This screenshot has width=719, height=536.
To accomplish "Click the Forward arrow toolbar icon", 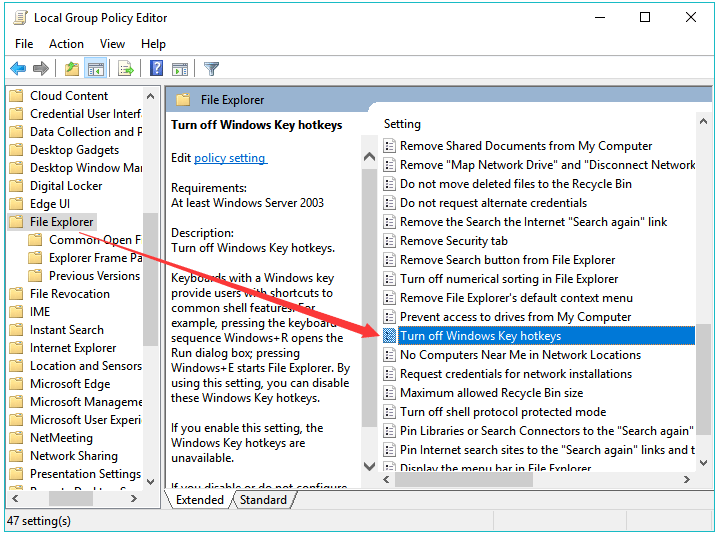I will pos(41,69).
